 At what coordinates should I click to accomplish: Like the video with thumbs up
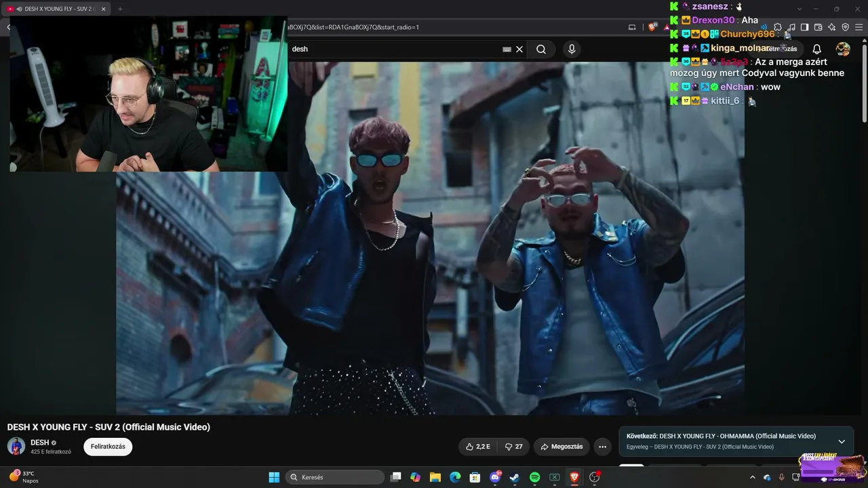[478, 447]
